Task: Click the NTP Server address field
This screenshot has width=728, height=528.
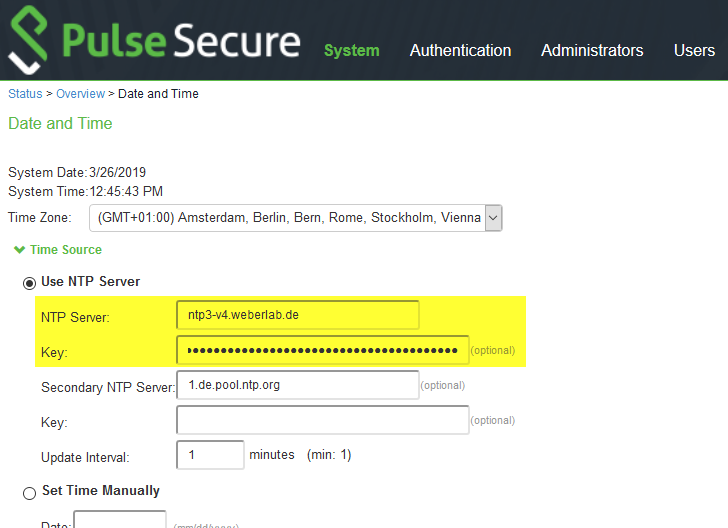Action: pos(298,315)
